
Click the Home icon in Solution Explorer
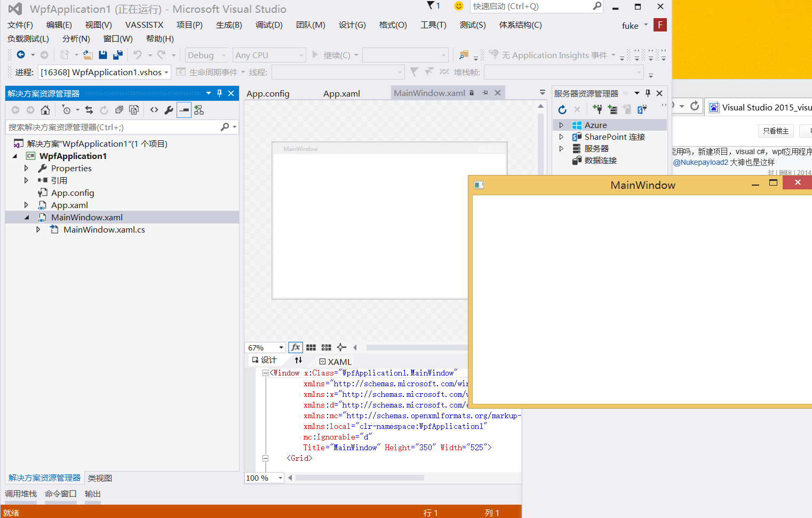(45, 110)
